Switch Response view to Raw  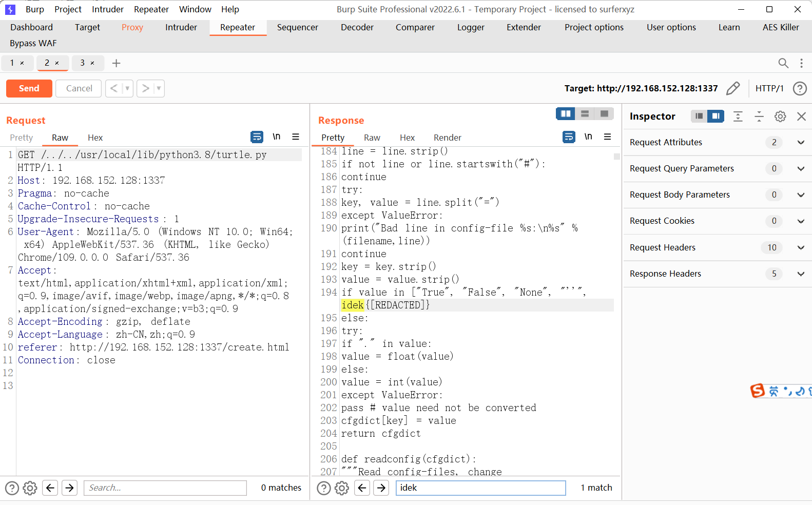pyautogui.click(x=372, y=138)
